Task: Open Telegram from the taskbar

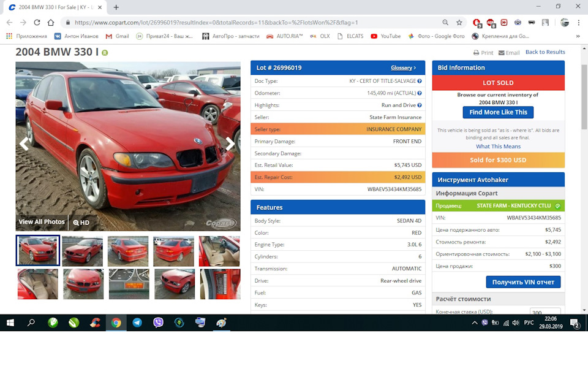Action: tap(137, 323)
